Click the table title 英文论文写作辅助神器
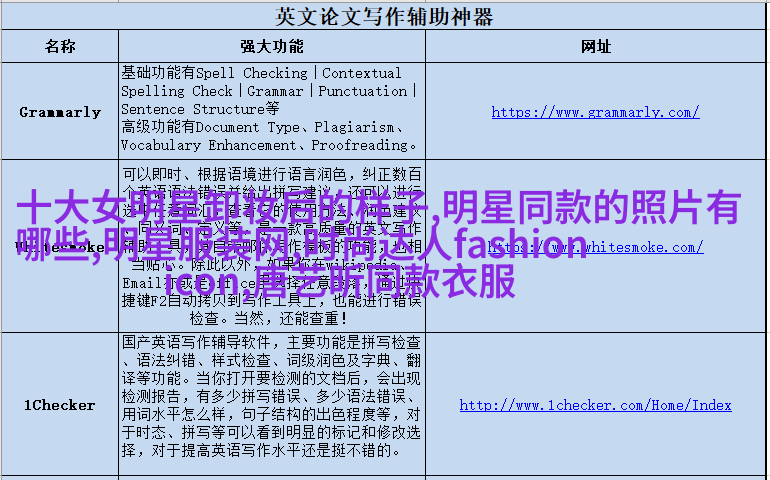 click(x=384, y=17)
